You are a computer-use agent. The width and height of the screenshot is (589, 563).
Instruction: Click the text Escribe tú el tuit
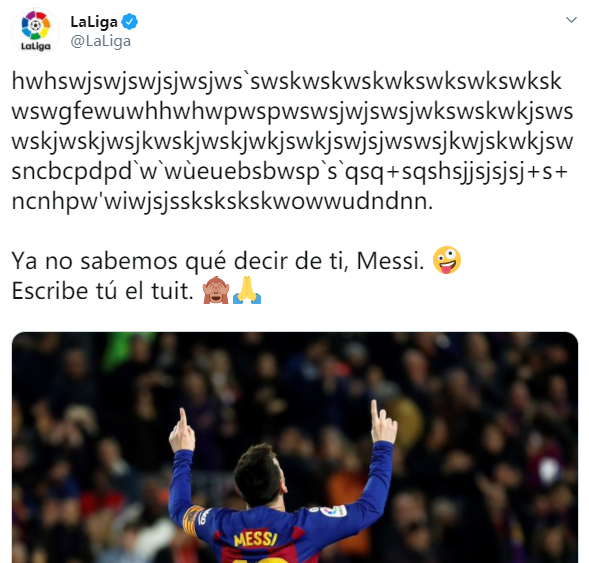tap(103, 291)
